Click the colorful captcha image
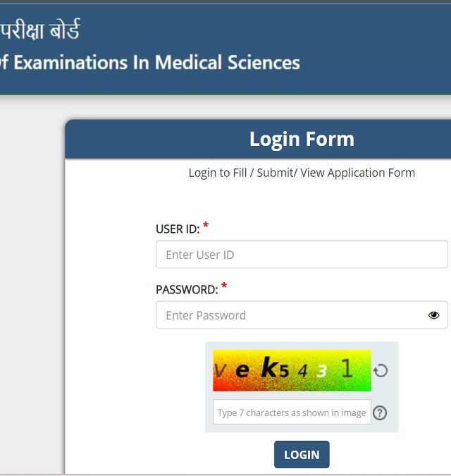 click(x=292, y=370)
